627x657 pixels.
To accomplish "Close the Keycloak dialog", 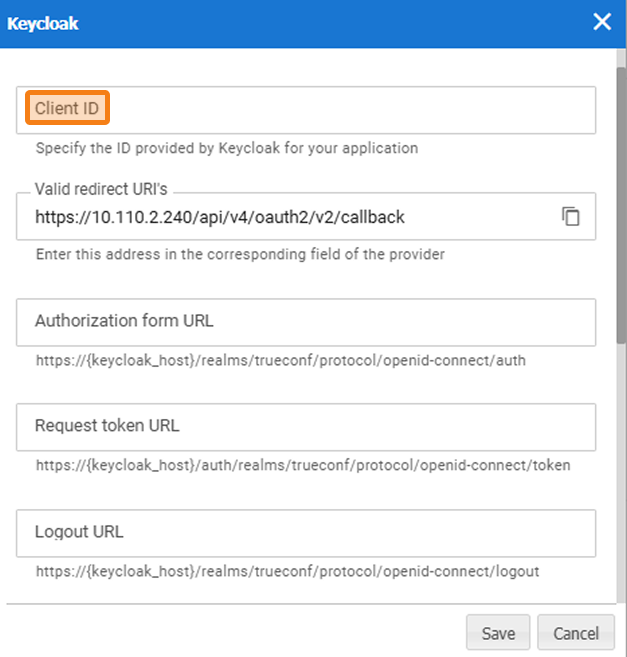I will [x=602, y=22].
